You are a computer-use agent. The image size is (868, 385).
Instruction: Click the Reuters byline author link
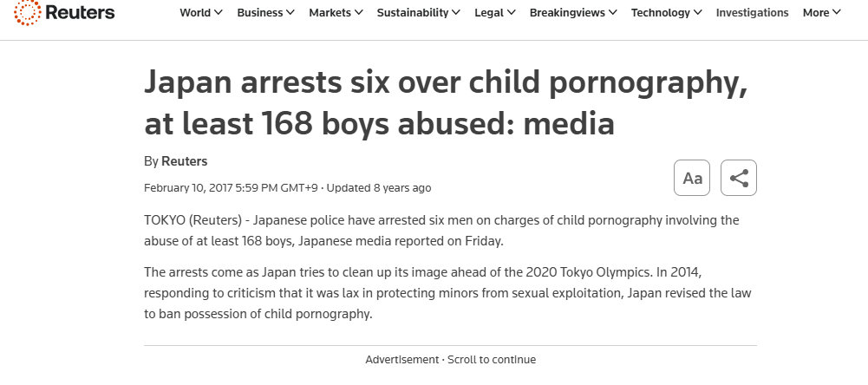184,161
